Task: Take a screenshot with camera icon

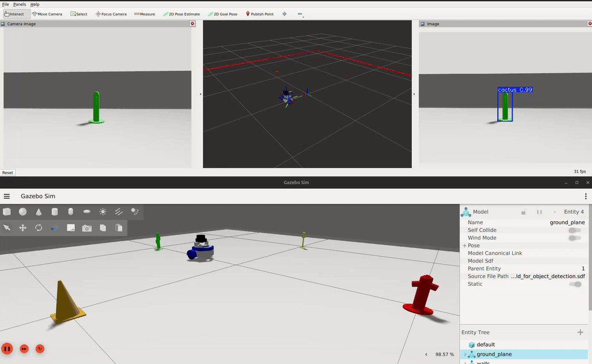Action: click(87, 228)
